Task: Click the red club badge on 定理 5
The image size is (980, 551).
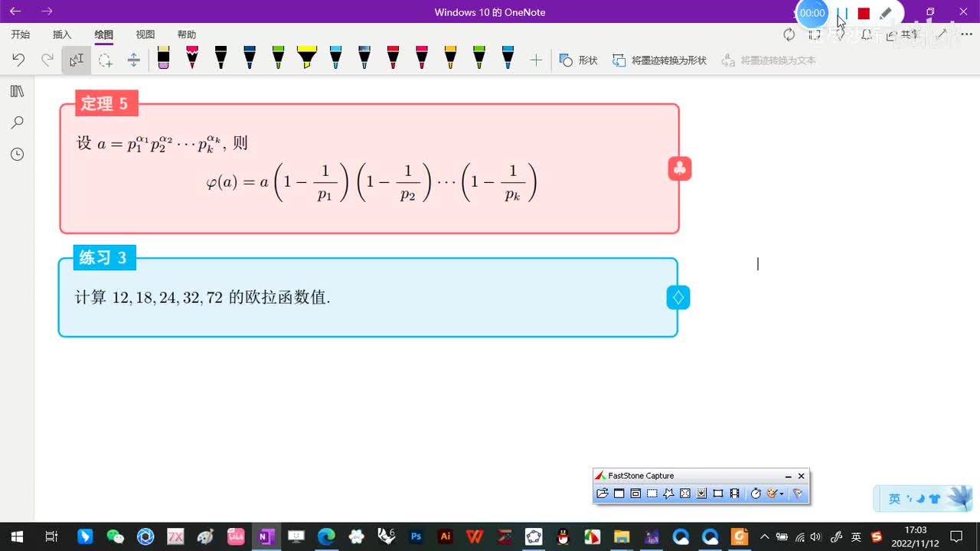Action: [680, 168]
